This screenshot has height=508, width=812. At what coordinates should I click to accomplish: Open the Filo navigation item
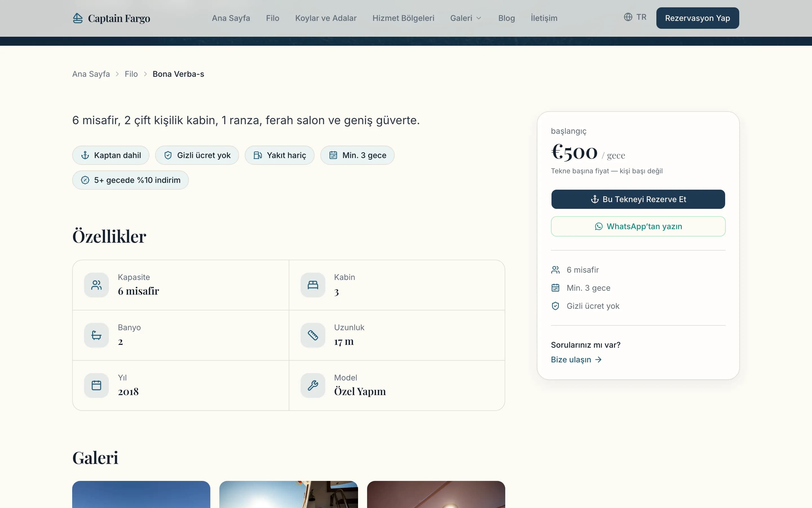click(x=272, y=18)
